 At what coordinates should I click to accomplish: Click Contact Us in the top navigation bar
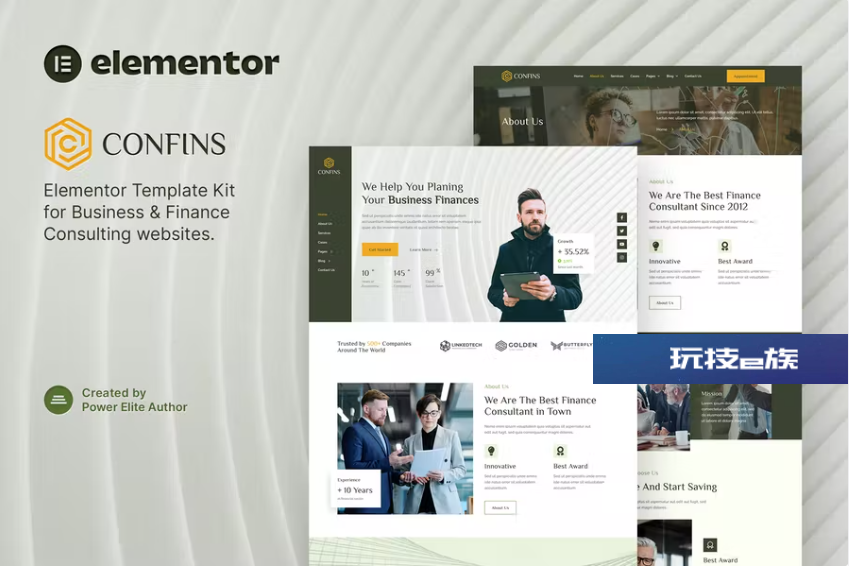coord(693,76)
